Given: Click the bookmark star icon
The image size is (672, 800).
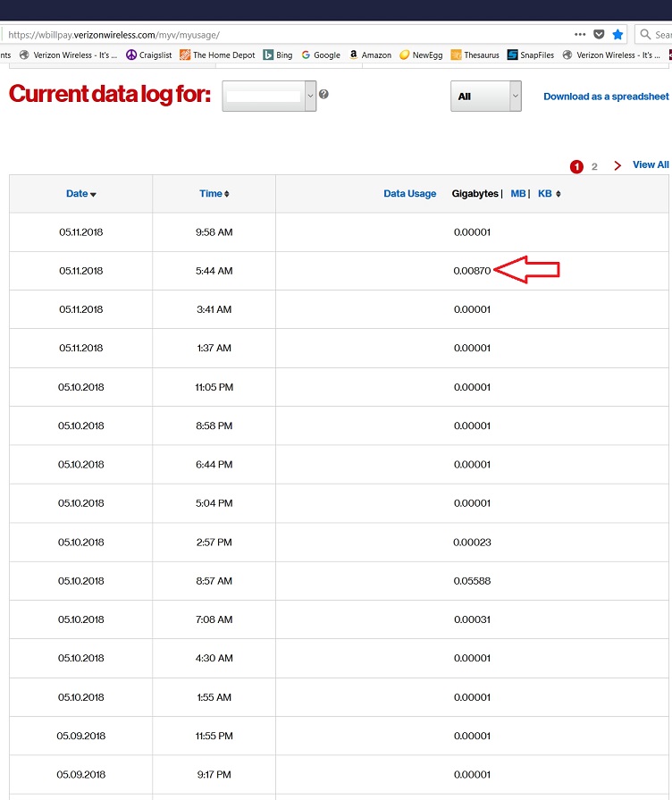Looking at the screenshot, I should [617, 35].
